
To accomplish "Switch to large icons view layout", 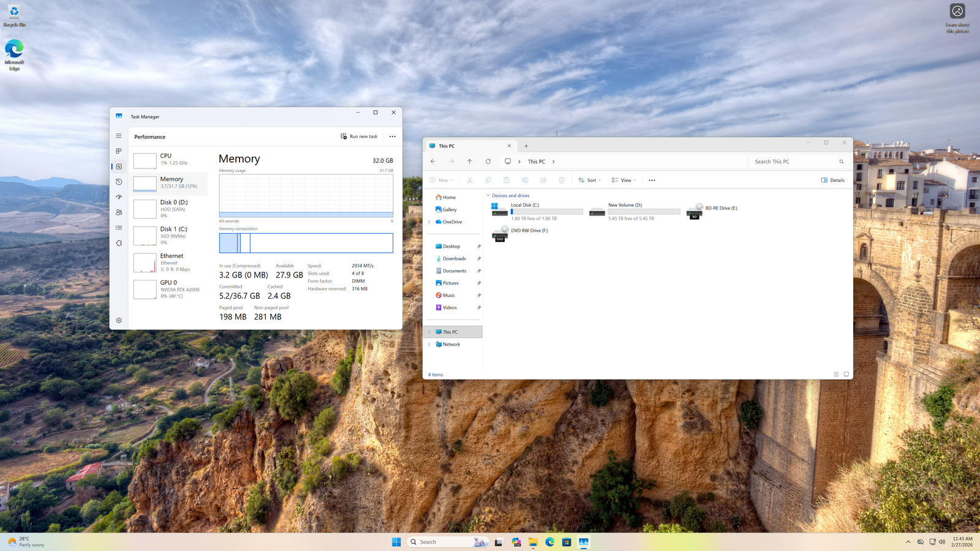I will coord(846,374).
